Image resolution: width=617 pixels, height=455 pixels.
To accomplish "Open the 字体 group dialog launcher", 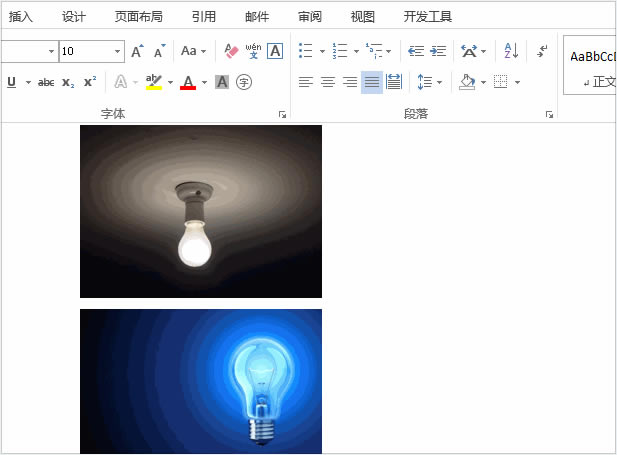I will (282, 115).
